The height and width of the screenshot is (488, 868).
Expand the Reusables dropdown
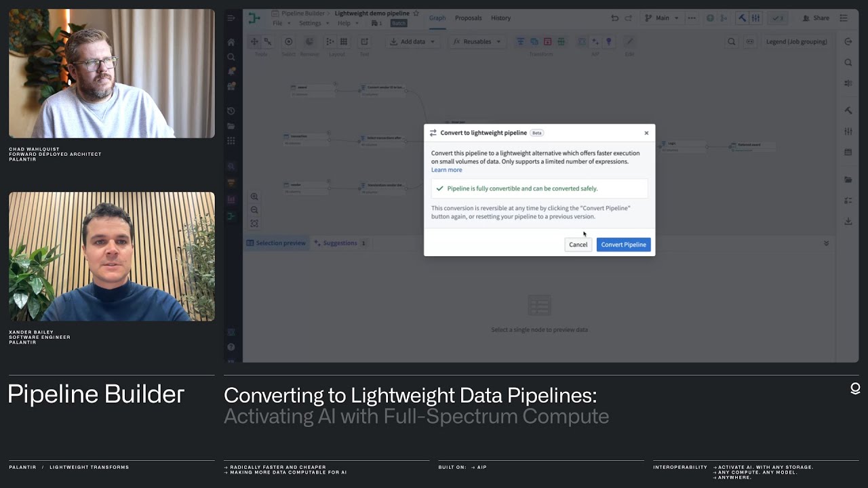click(477, 41)
